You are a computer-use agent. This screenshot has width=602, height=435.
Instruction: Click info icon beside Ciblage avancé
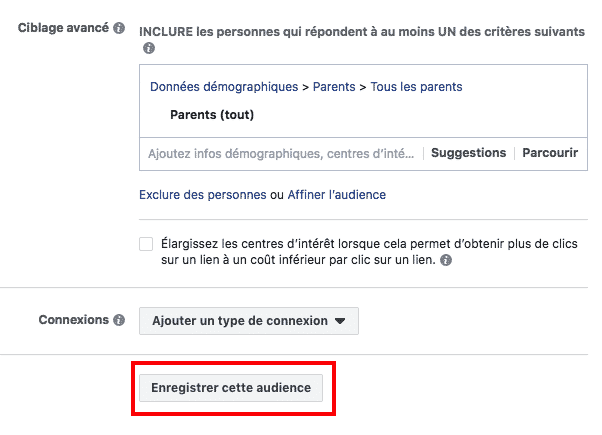119,28
